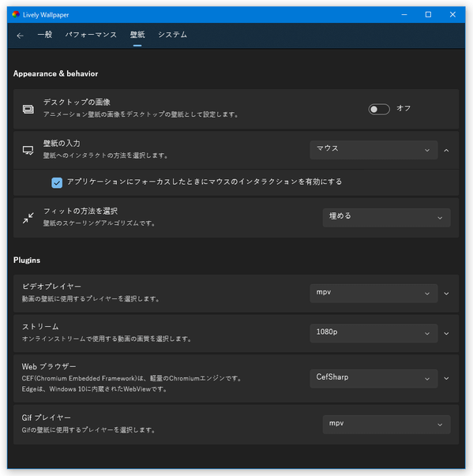Expand the ストリーム section

[x=446, y=333]
